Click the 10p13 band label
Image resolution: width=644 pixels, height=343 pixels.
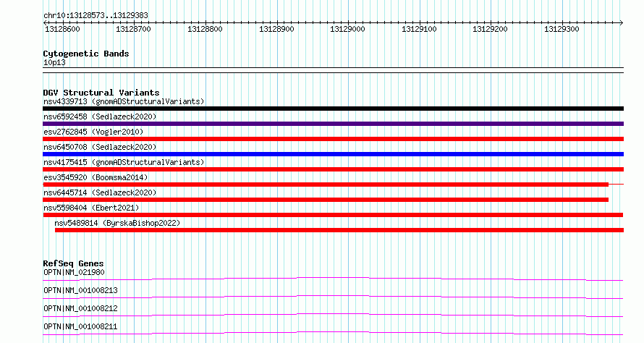coord(54,62)
